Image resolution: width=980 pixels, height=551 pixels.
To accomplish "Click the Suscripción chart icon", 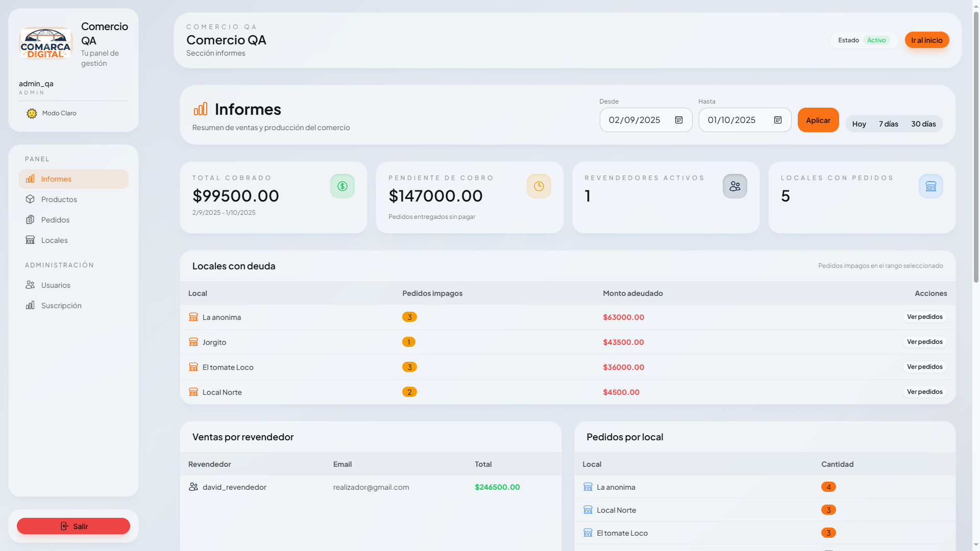I will click(x=31, y=305).
